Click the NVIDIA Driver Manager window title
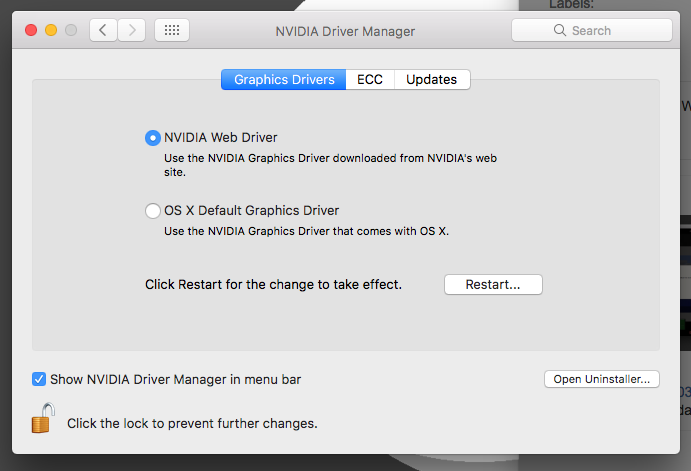 coord(345,31)
